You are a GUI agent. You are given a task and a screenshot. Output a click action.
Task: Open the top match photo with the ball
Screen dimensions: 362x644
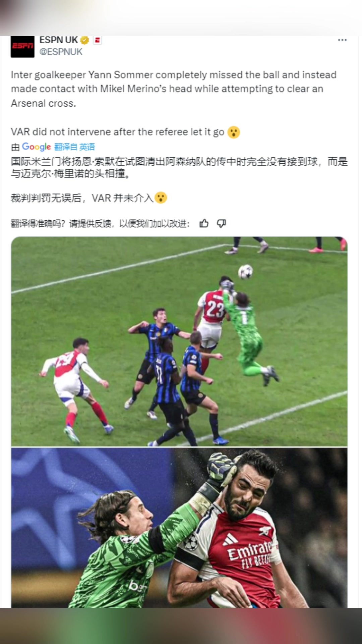179,341
